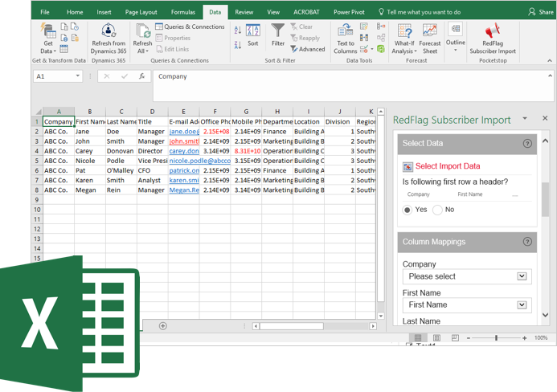557x392 pixels.
Task: Select the No header radio button
Action: coord(437,210)
